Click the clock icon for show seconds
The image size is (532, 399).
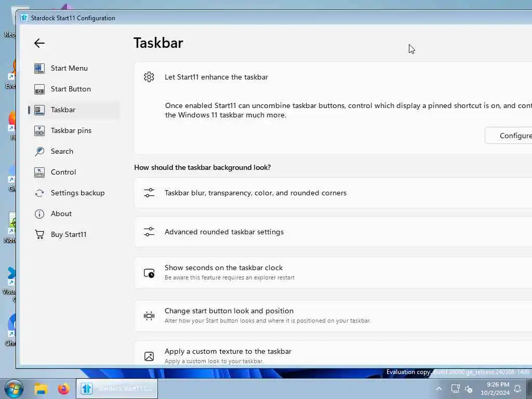[x=149, y=273]
